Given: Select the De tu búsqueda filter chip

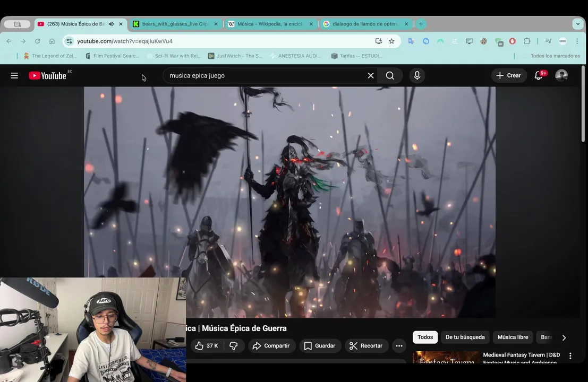Looking at the screenshot, I should [465, 337].
